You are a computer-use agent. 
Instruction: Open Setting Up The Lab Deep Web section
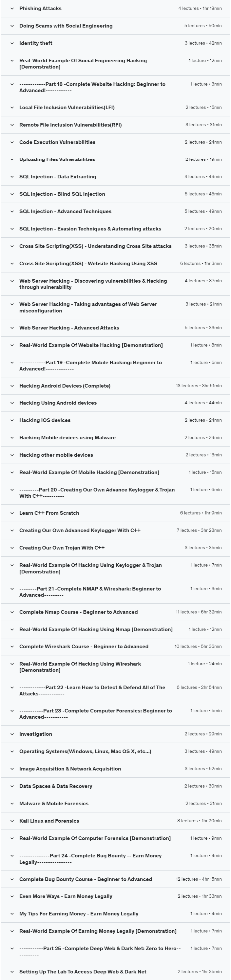[83, 971]
